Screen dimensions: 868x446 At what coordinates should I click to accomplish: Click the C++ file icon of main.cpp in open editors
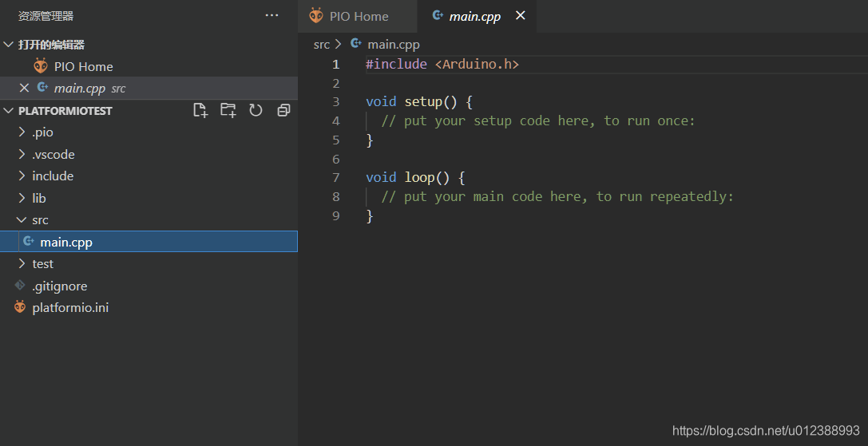42,88
